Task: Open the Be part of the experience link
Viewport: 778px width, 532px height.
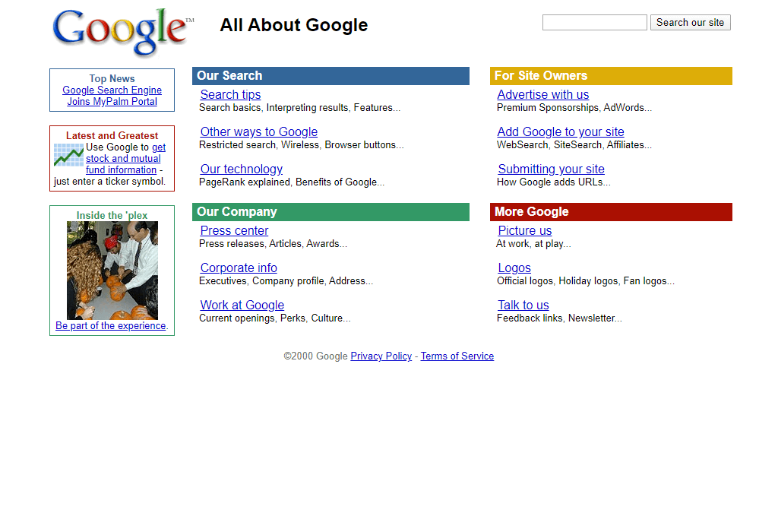Action: 111,325
